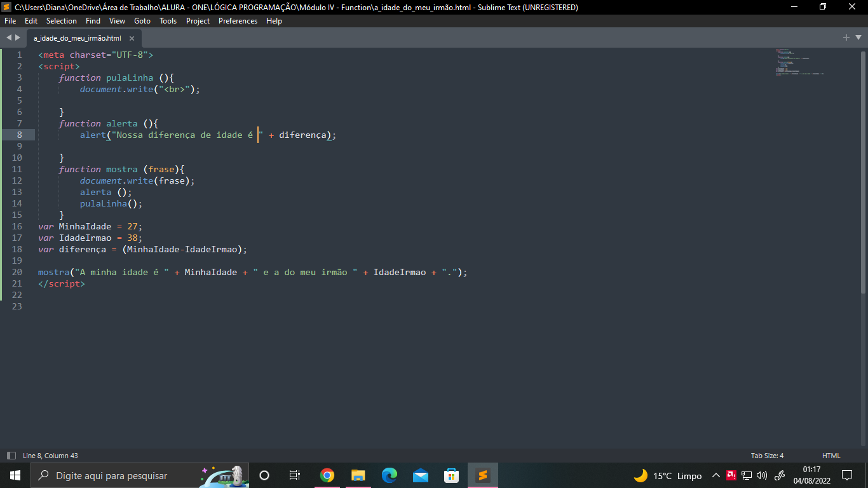
Task: Go to previous tab with left arrow
Action: pyautogui.click(x=9, y=37)
